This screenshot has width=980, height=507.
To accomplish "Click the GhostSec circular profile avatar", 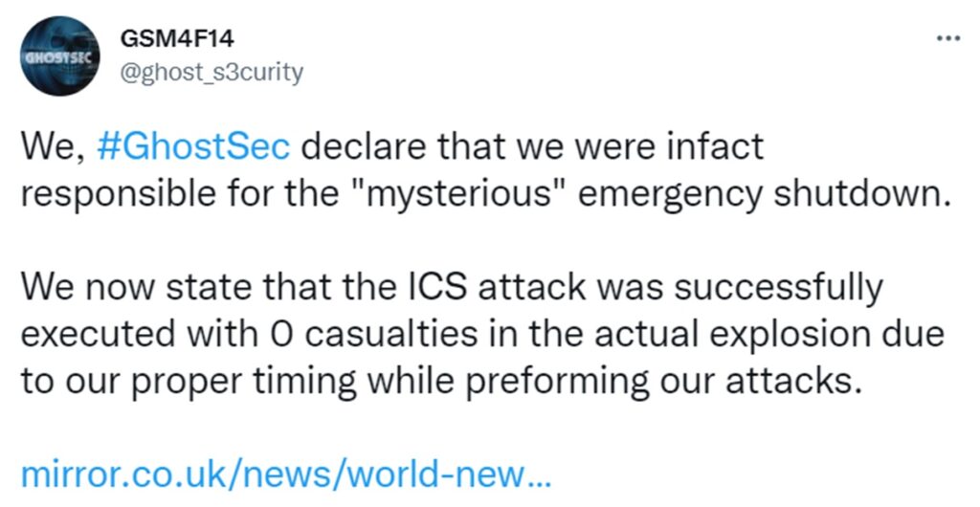I will 60,56.
